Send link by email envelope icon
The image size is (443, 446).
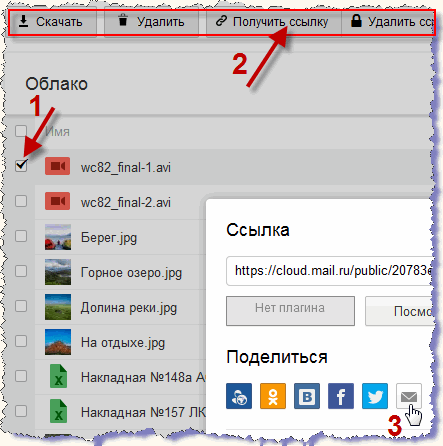coord(409,396)
